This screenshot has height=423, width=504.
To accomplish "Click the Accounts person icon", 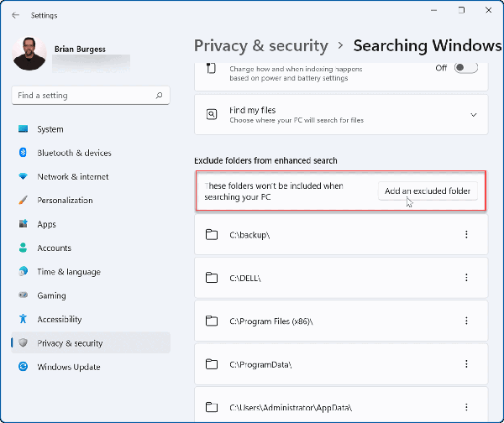I will (23, 248).
